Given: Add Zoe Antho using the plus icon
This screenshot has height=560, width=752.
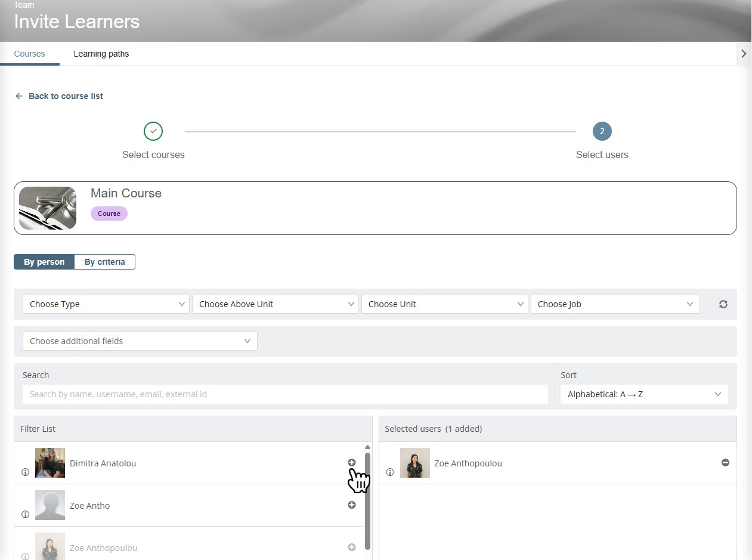Looking at the screenshot, I should [x=351, y=505].
